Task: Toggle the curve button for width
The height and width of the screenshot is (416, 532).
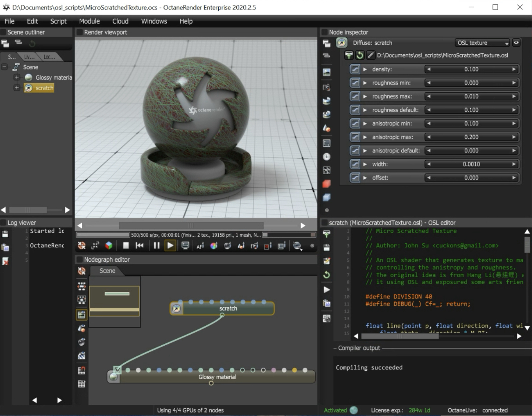Action: [355, 164]
